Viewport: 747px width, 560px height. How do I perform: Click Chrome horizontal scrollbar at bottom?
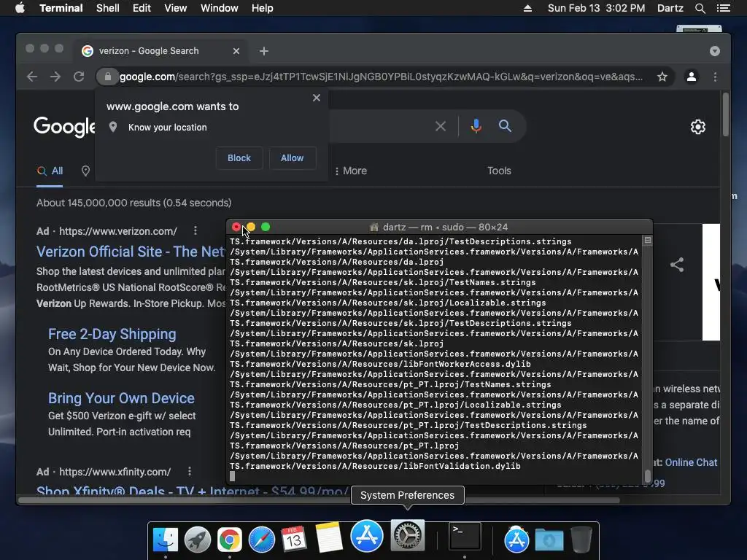(319, 500)
